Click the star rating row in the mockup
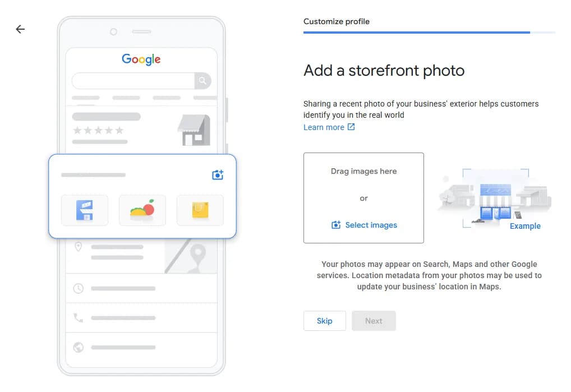Screen dimensions: 571x392 pos(98,130)
